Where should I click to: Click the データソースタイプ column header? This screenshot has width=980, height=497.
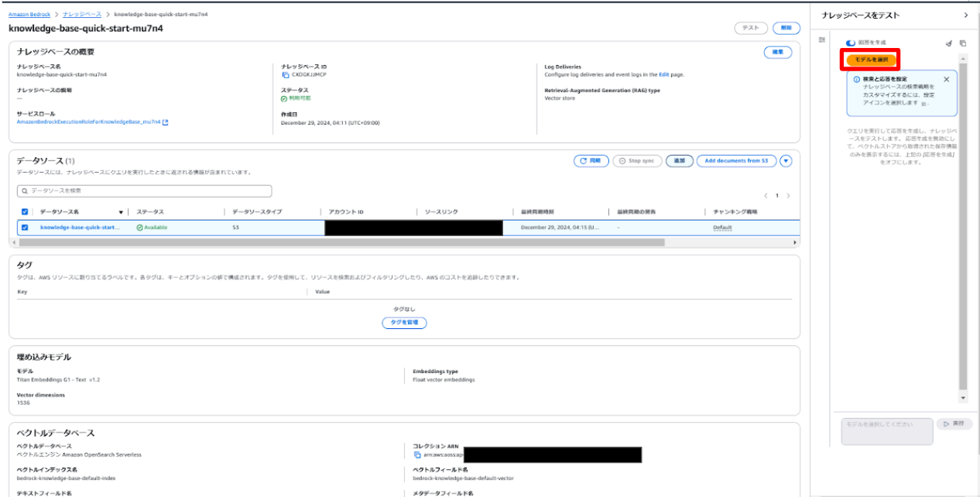(257, 212)
